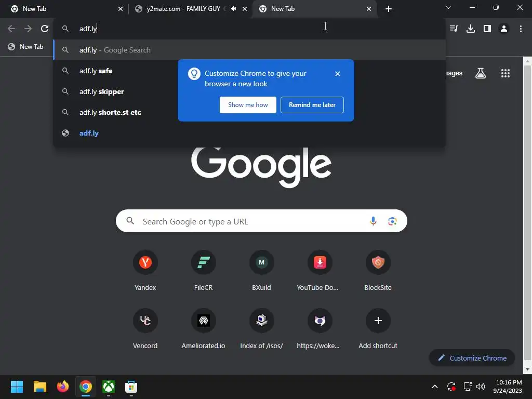Click the Google search box
The width and height of the screenshot is (532, 399).
261,221
